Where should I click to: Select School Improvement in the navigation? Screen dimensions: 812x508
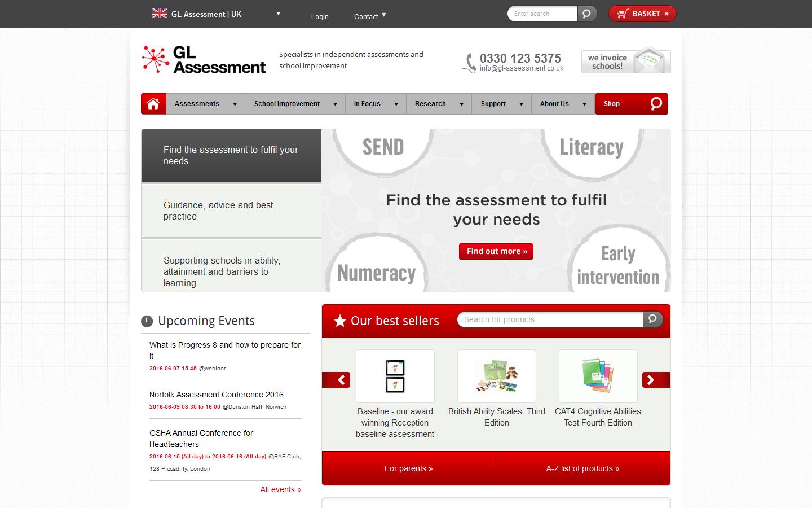pos(287,104)
